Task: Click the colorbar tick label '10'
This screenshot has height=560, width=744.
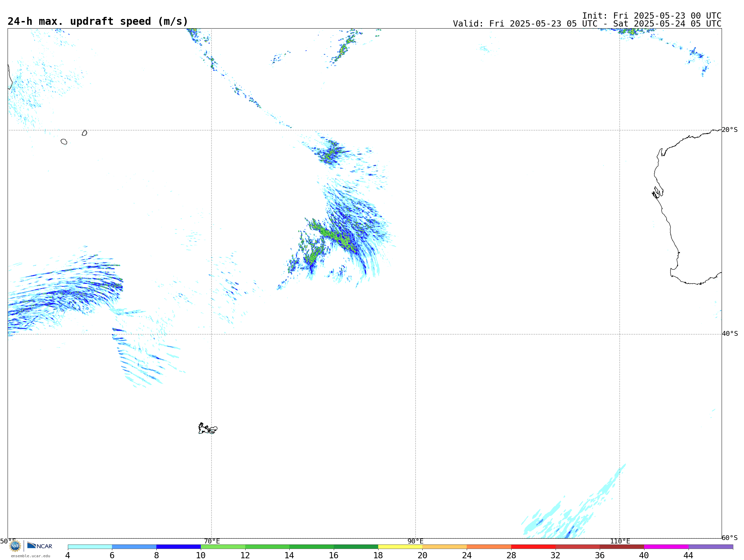Action: point(201,555)
